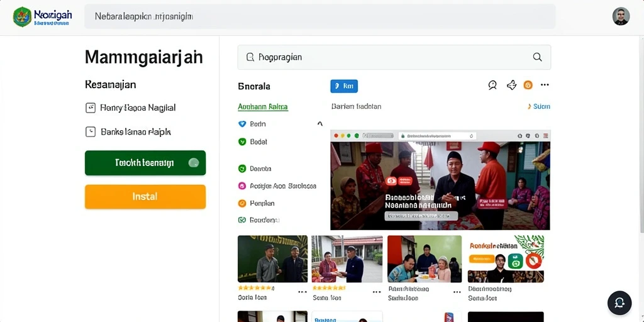Viewport: 644px width, 322px height.
Task: Click the grey bar below video caption
Action: [421, 216]
